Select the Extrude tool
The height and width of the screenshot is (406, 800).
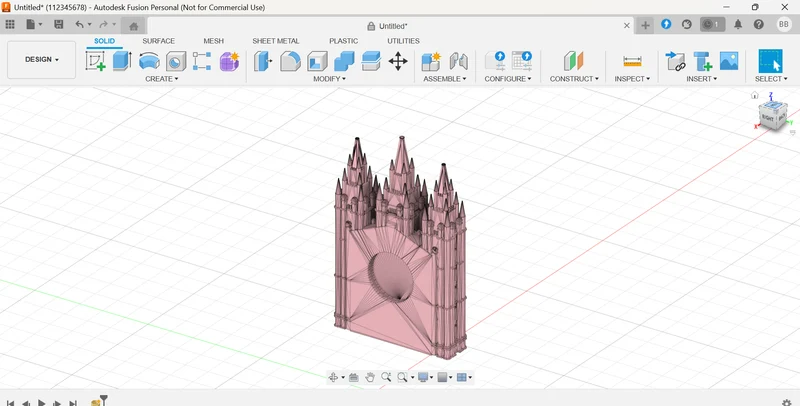[122, 61]
